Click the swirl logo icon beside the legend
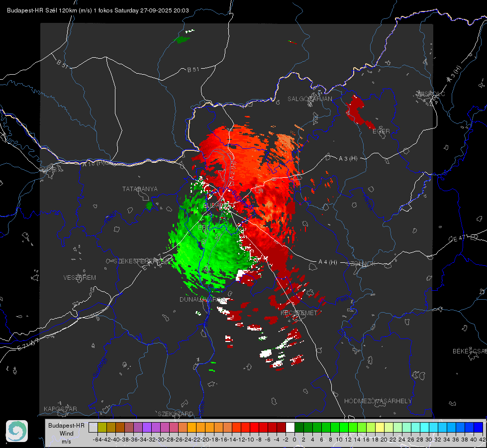487x448 pixels. (17, 431)
